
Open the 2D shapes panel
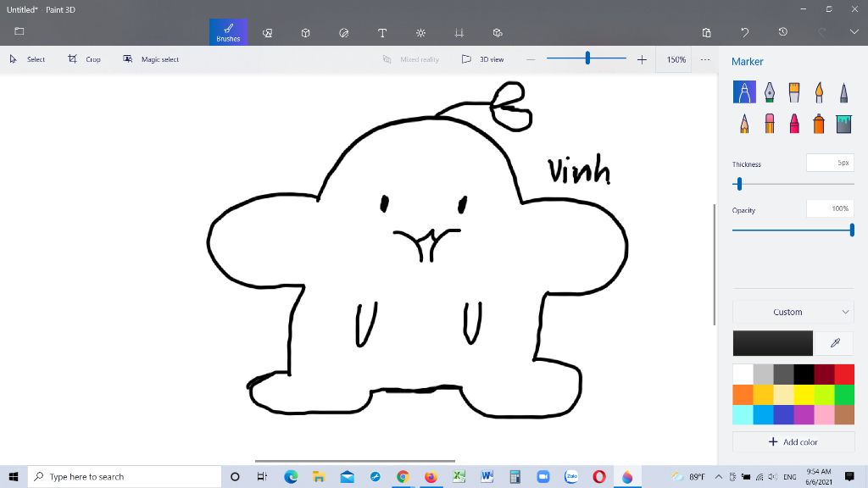[x=267, y=32]
